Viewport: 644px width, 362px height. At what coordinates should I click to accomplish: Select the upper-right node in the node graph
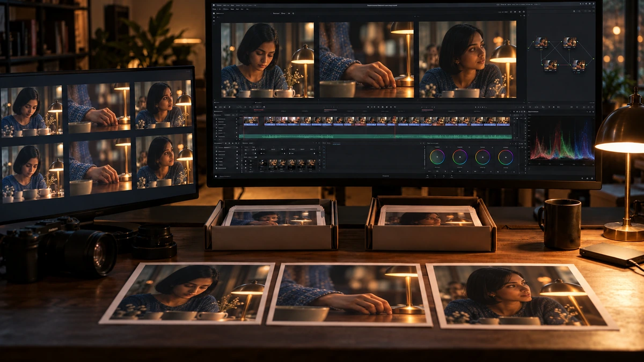point(570,42)
